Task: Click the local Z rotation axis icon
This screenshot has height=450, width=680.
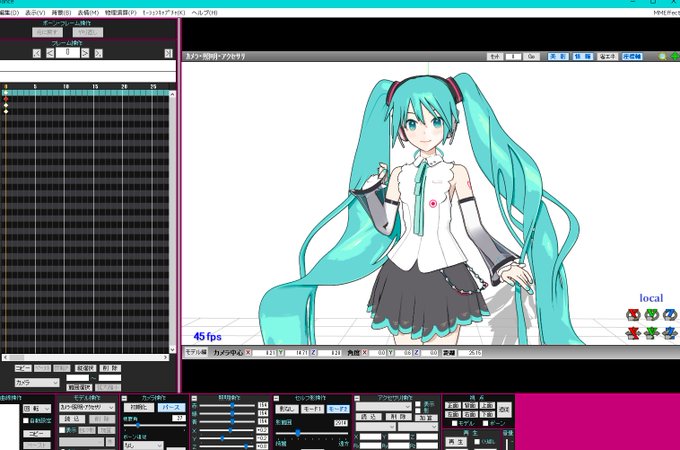Action: pyautogui.click(x=670, y=315)
